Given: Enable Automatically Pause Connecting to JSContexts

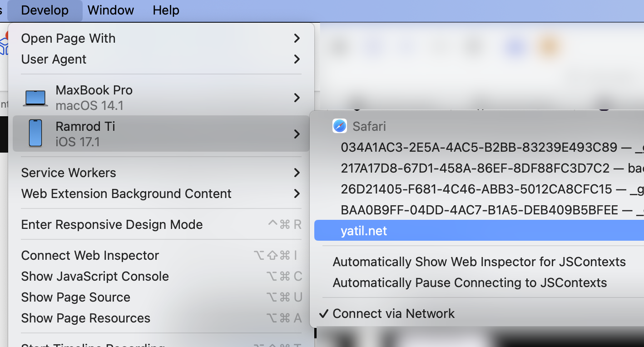Looking at the screenshot, I should [470, 283].
